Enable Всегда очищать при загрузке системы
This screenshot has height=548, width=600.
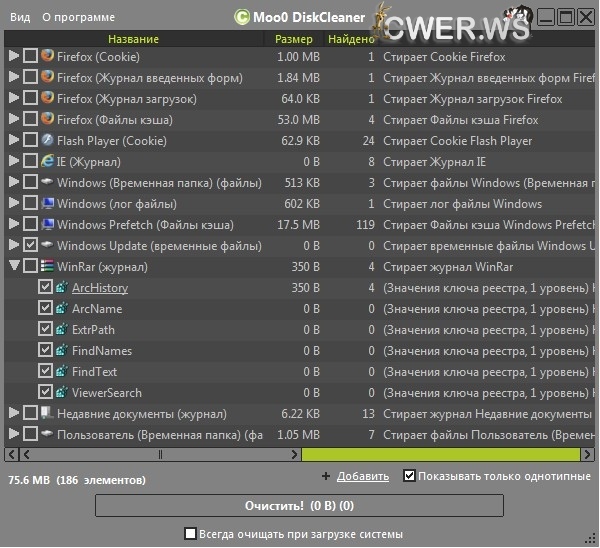click(191, 534)
